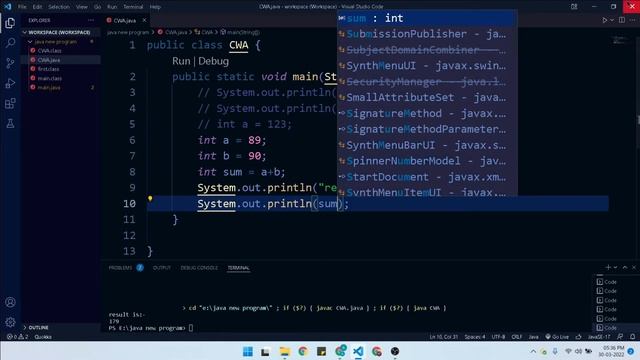The width and height of the screenshot is (640, 360).
Task: Maximize the panel with the up chevron
Action: point(625,267)
